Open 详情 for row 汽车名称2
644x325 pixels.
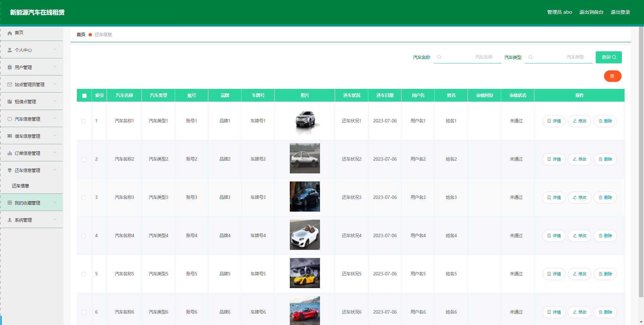[x=554, y=159]
